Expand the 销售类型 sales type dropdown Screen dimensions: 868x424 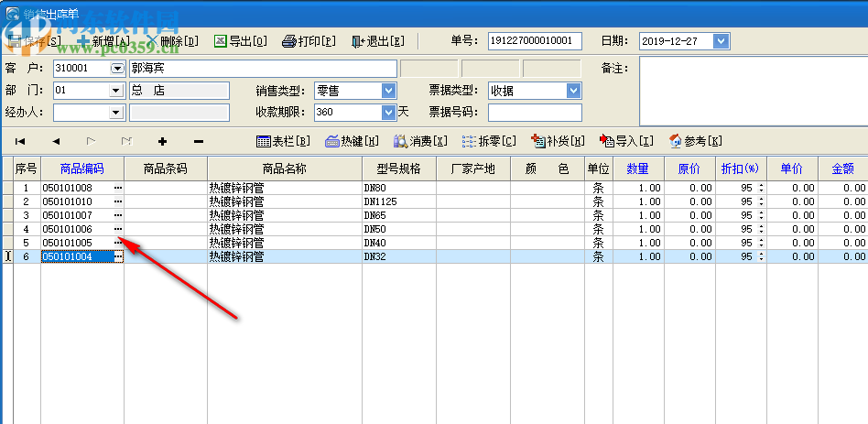point(388,91)
